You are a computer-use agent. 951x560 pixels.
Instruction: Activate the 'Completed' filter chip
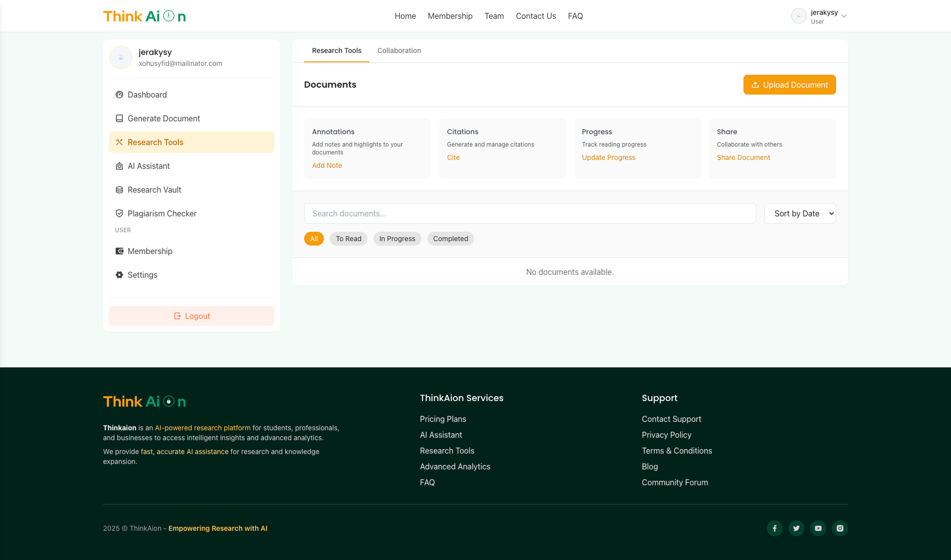(450, 238)
